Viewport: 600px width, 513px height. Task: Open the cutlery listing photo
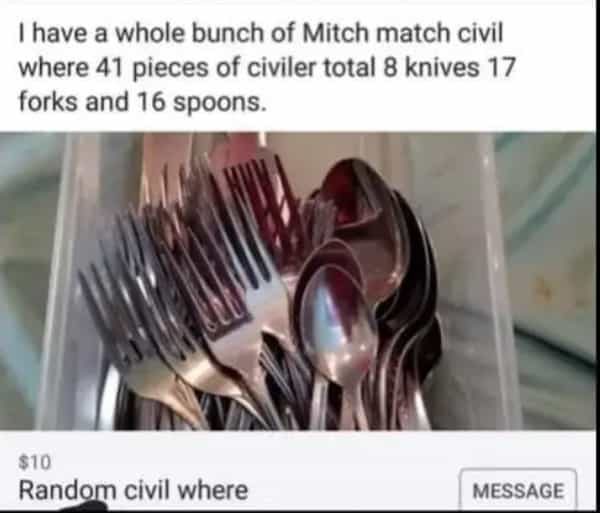(x=298, y=281)
